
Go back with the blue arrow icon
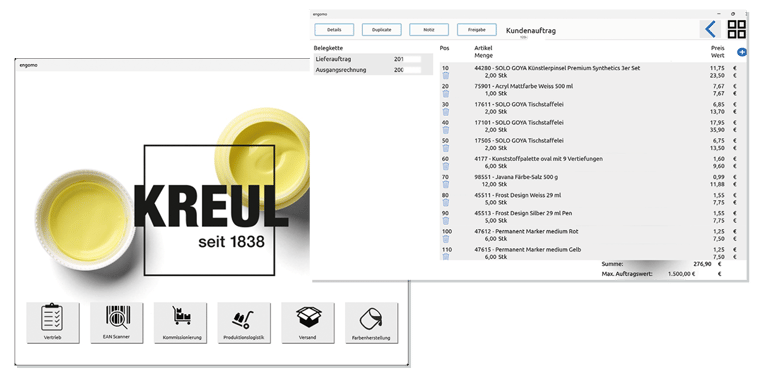710,30
